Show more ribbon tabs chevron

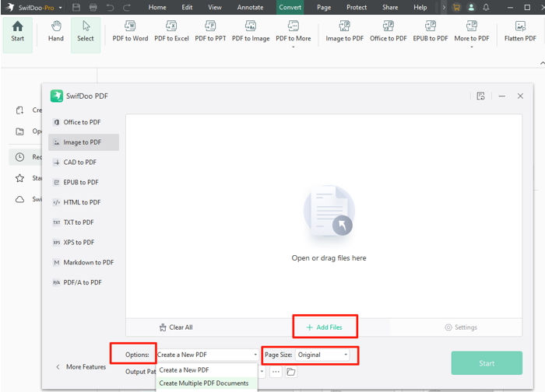(444, 7)
